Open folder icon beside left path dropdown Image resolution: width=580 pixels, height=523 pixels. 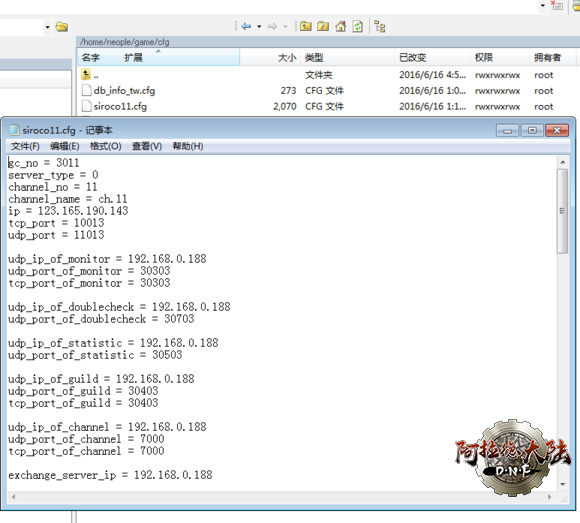pos(62,27)
